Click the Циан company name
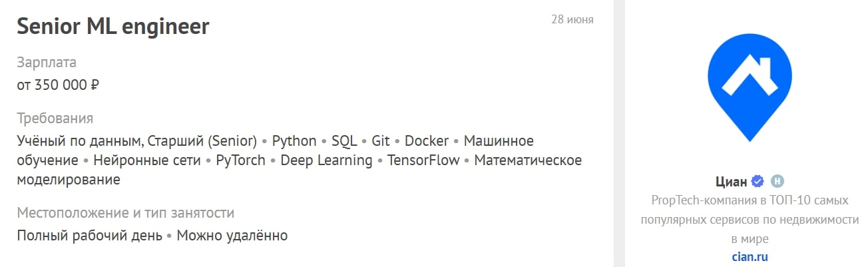868x267 pixels. coord(729,181)
